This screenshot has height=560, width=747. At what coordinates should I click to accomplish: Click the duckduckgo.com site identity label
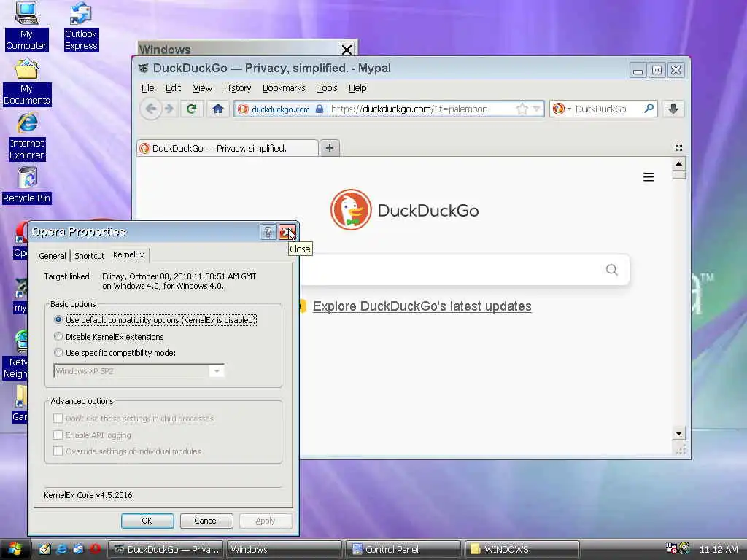click(280, 109)
